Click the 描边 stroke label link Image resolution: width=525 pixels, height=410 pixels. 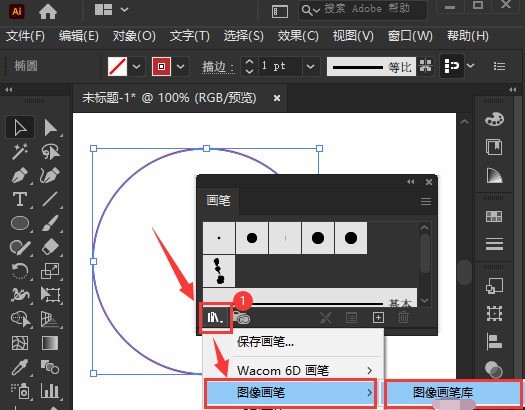coord(218,67)
